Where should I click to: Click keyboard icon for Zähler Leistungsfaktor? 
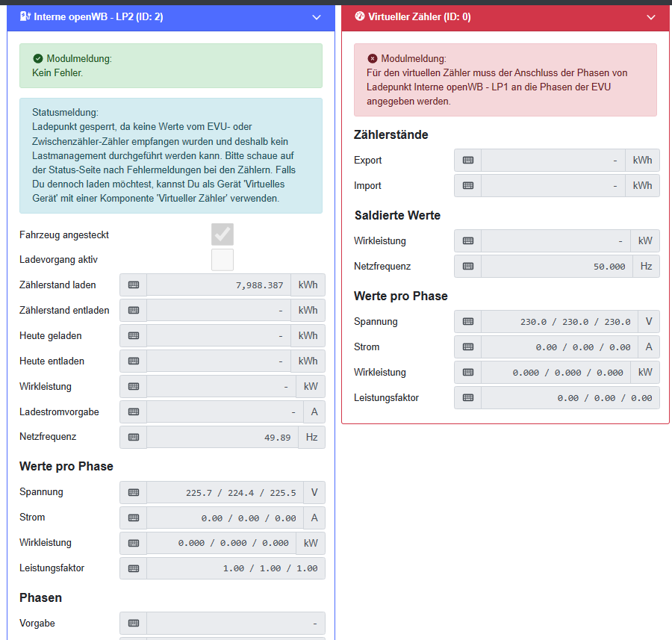click(x=468, y=398)
